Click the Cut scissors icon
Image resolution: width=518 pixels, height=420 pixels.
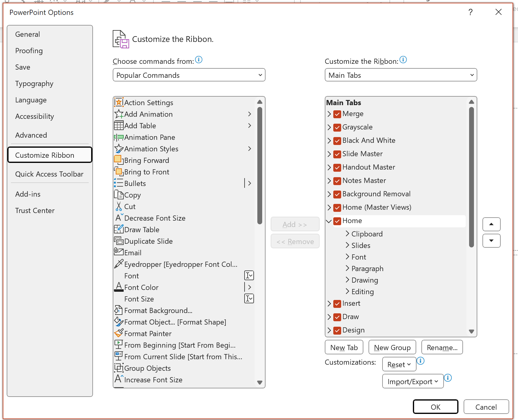119,206
